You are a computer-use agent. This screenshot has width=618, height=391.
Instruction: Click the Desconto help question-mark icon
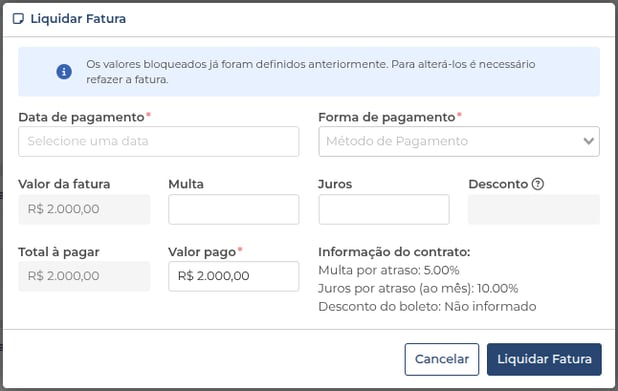coord(538,184)
